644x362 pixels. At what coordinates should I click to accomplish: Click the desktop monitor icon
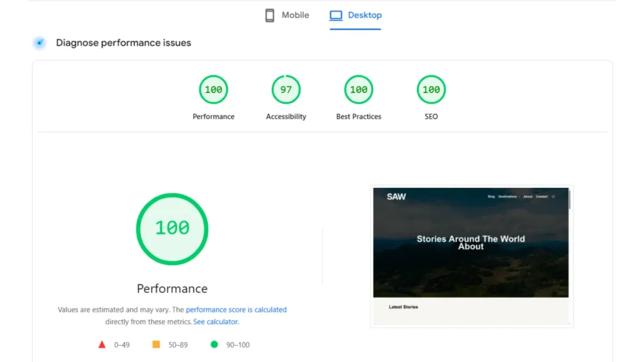[x=336, y=15]
